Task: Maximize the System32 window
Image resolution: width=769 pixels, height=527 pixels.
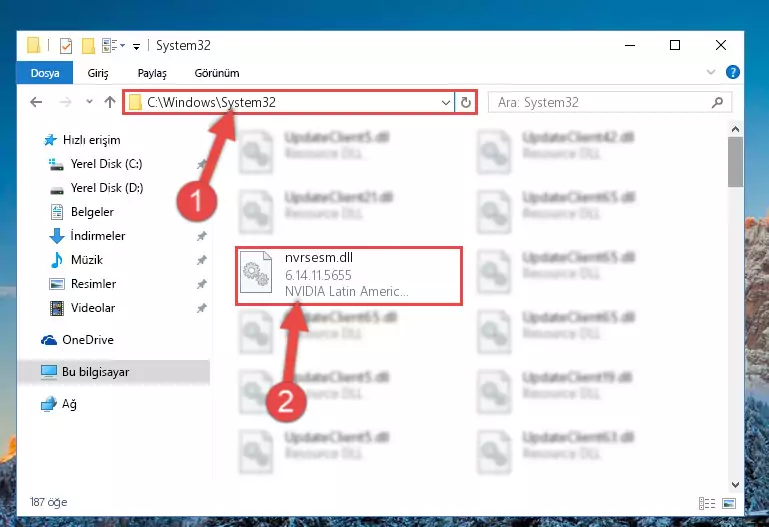Action: pyautogui.click(x=675, y=45)
